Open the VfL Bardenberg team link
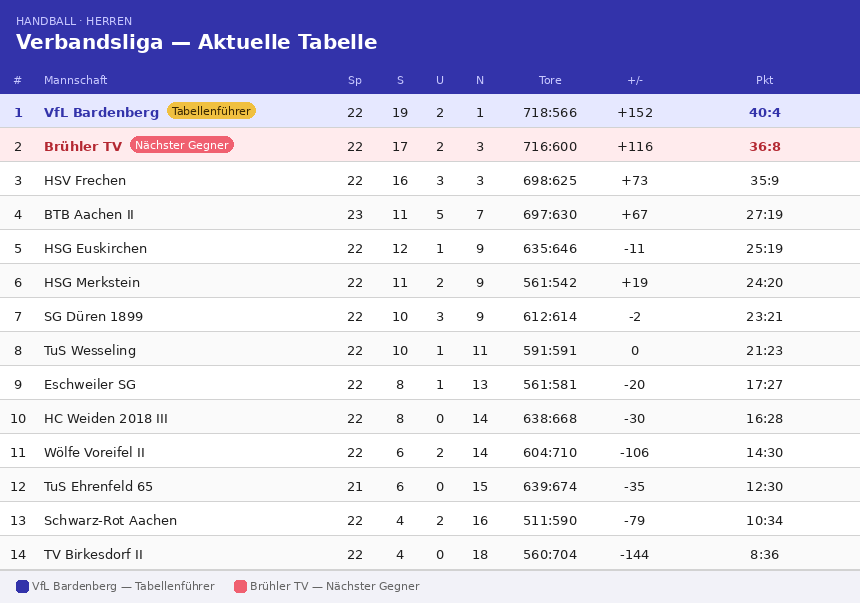 pyautogui.click(x=101, y=113)
